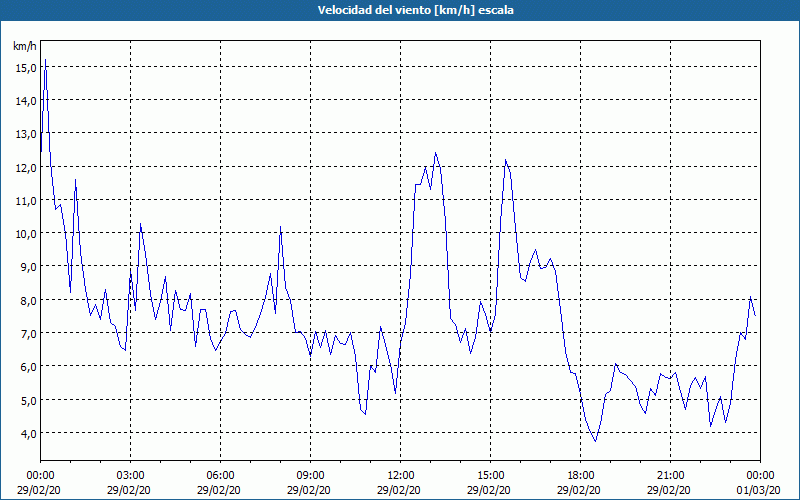Select the '29/02/20' date under 03:00
The height and width of the screenshot is (500, 800).
pos(129,490)
